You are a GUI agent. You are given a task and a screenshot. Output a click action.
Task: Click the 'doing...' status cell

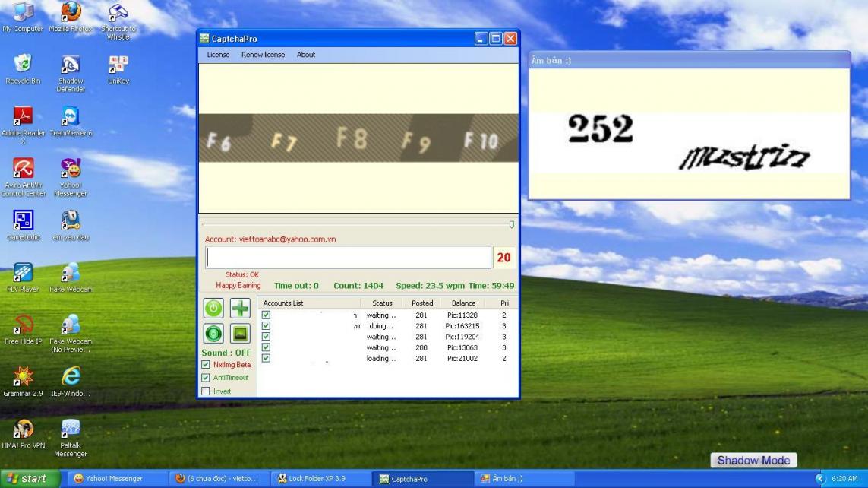pyautogui.click(x=381, y=326)
